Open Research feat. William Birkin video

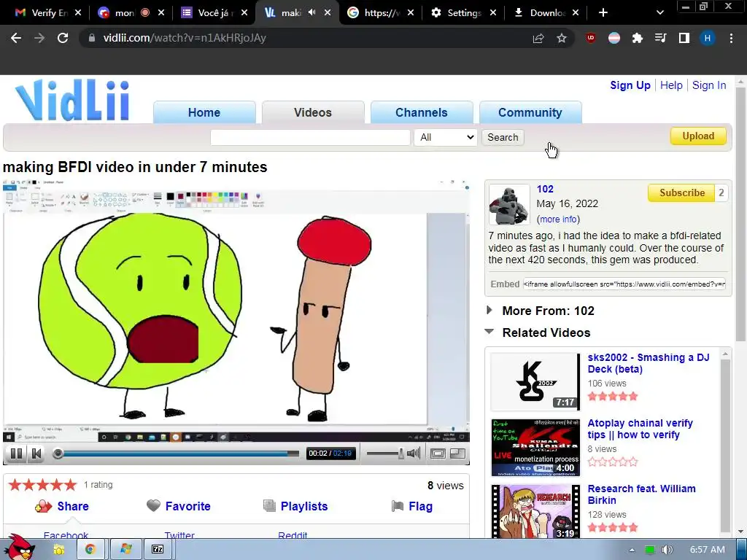pyautogui.click(x=641, y=494)
